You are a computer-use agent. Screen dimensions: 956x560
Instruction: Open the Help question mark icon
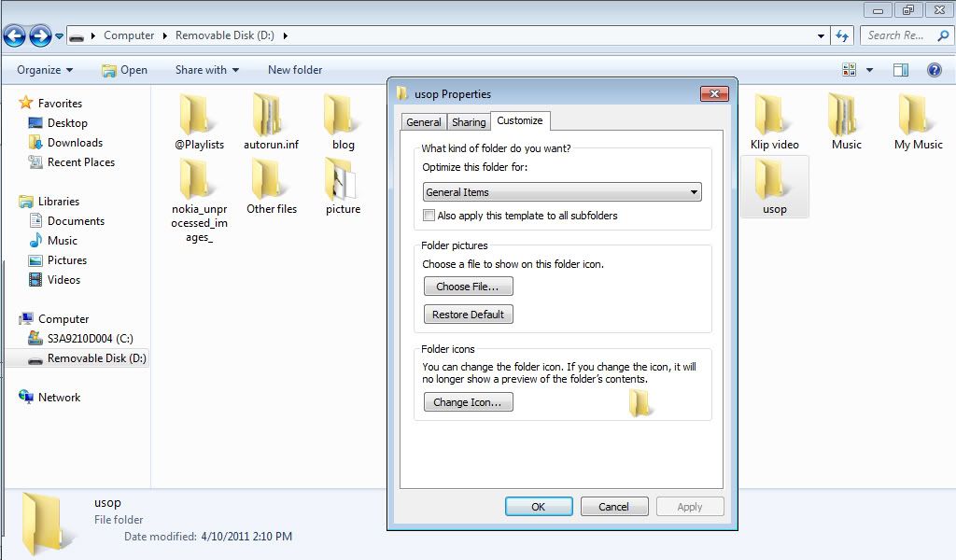click(934, 70)
